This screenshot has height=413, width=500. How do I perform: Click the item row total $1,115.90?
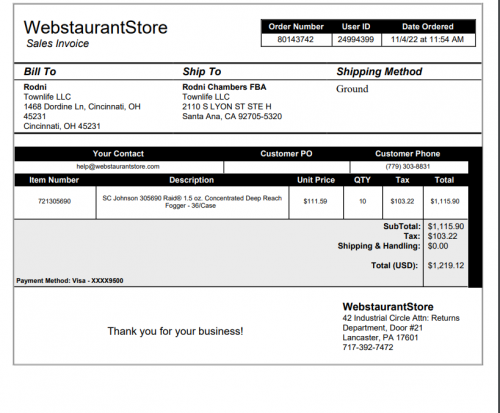(445, 201)
